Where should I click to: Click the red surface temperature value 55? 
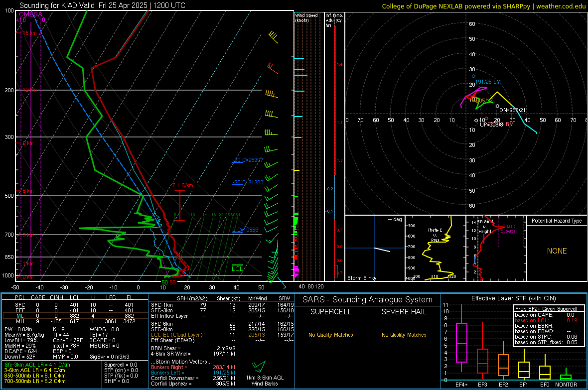(172, 282)
